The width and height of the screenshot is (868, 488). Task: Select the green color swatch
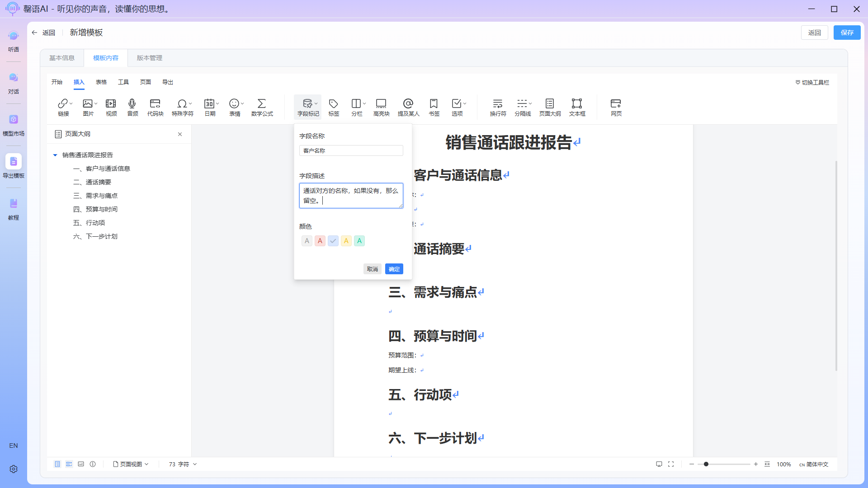point(359,241)
